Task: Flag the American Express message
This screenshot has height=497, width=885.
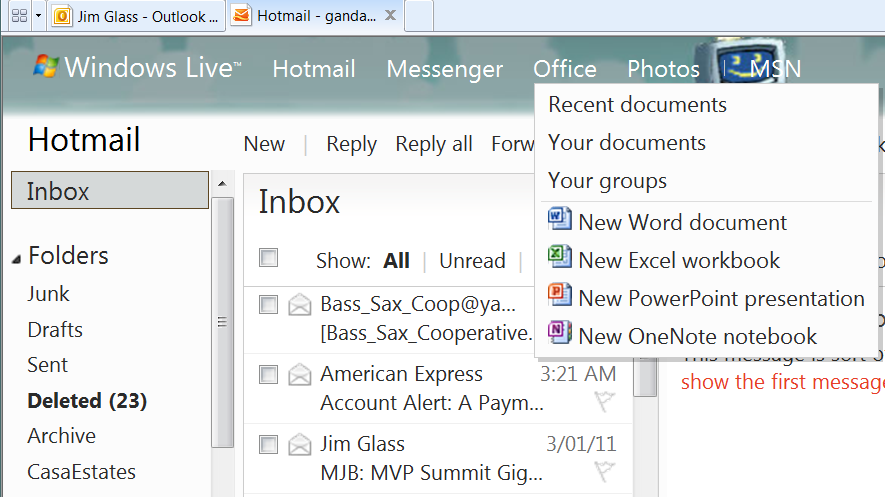Action: pyautogui.click(x=604, y=402)
